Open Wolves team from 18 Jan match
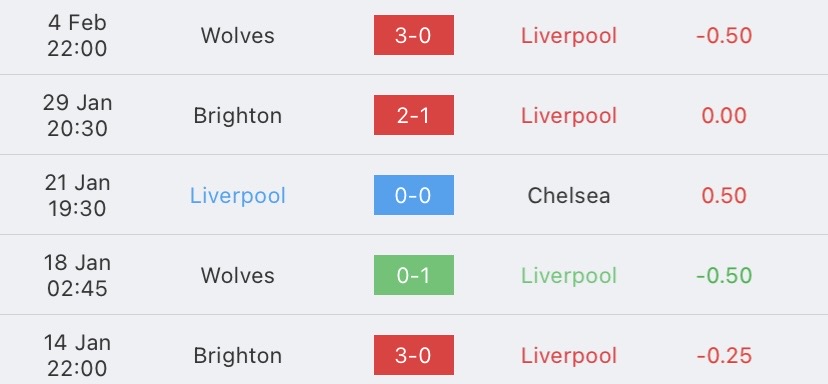Viewport: 828px width, 384px height. (x=238, y=275)
